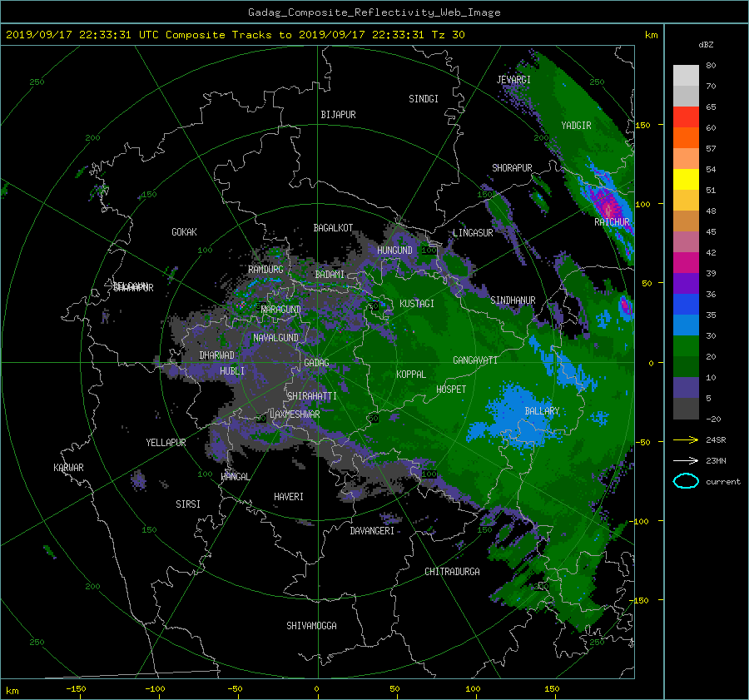Select the 80 dBZ light gray swatch
Viewport: 749px width, 700px height.
(x=686, y=75)
